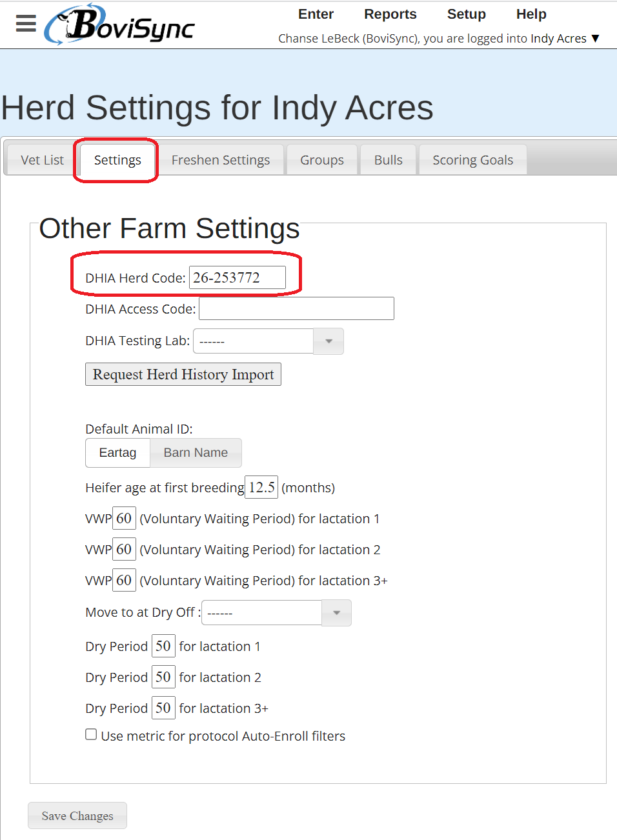Image resolution: width=617 pixels, height=840 pixels.
Task: Click the BoviSync logo
Action: 119,25
